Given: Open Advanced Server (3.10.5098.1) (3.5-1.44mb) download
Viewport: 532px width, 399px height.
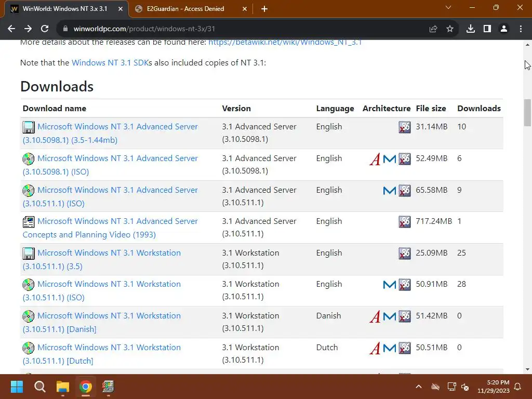Looking at the screenshot, I should pyautogui.click(x=110, y=134).
